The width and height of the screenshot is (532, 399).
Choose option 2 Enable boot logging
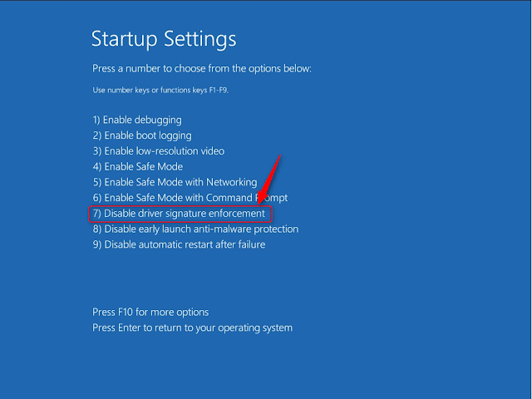pyautogui.click(x=142, y=135)
